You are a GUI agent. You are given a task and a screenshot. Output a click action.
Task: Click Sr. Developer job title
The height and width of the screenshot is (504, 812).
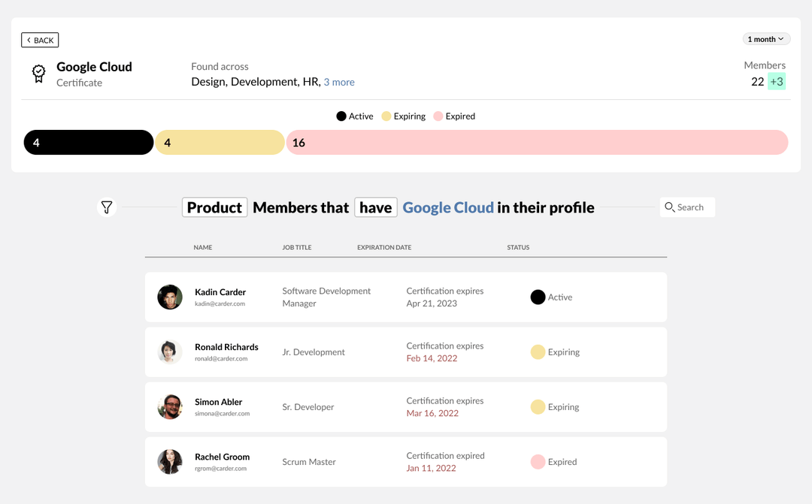308,406
